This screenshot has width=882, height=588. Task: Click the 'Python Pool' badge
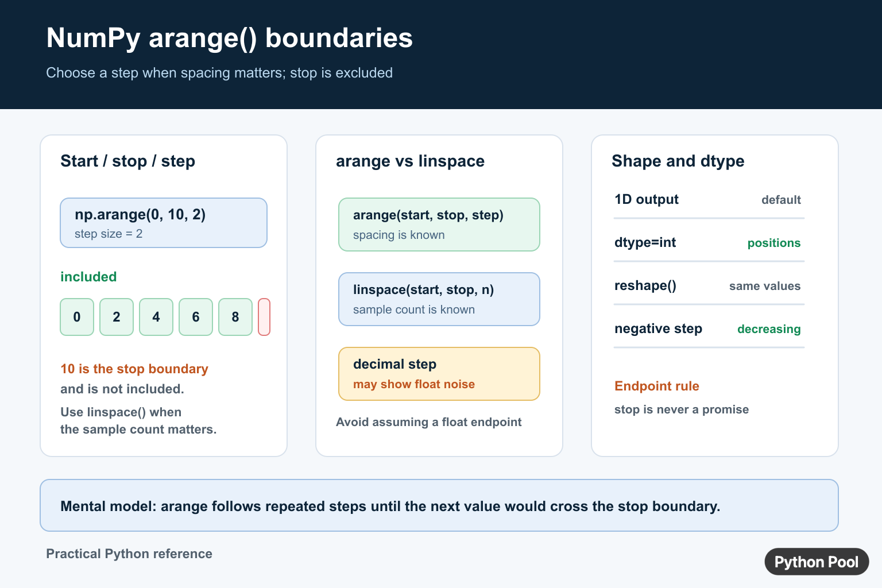(x=817, y=562)
